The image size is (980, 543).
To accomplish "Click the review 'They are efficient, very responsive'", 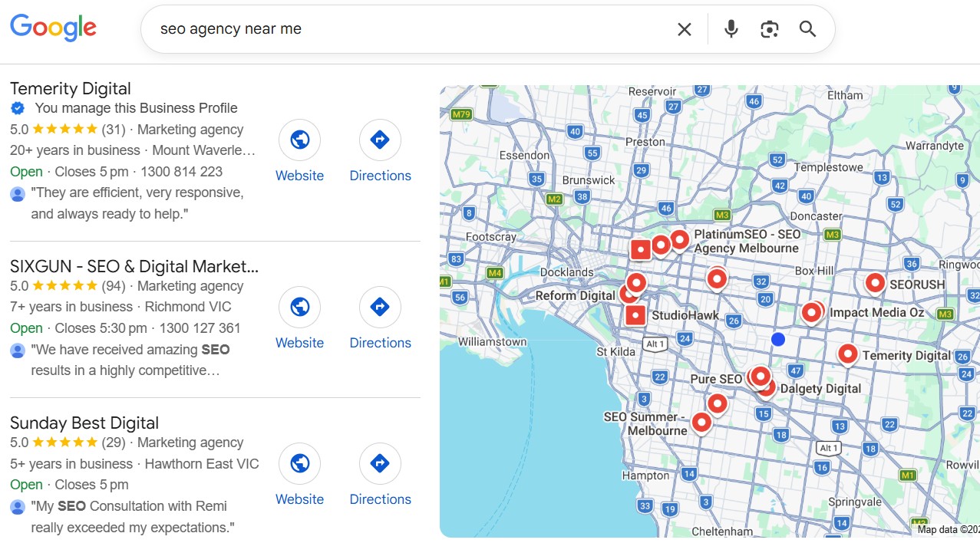I will (137, 203).
